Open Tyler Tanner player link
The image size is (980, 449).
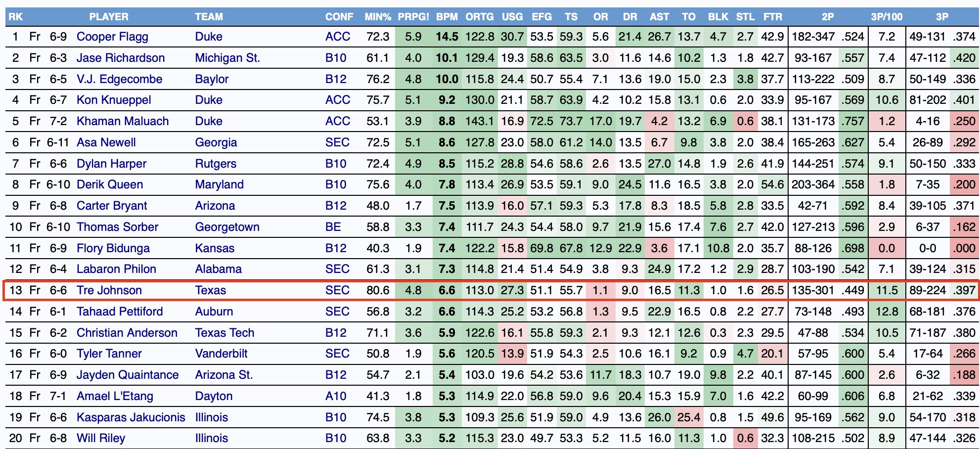pyautogui.click(x=109, y=354)
